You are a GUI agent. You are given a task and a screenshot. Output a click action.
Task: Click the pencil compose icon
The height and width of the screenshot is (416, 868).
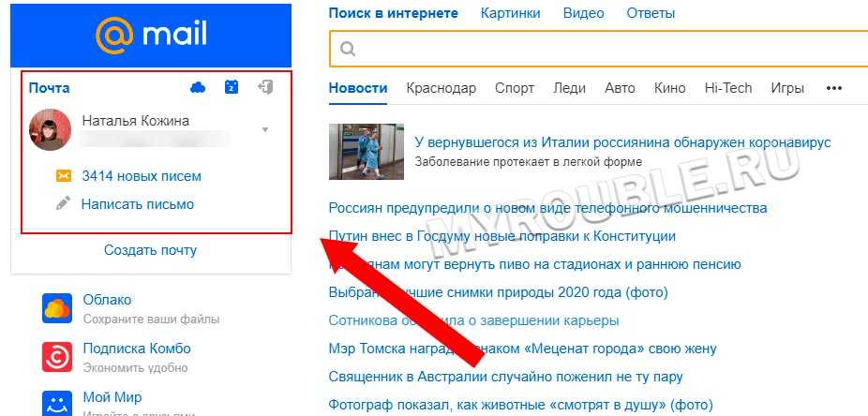coord(64,203)
